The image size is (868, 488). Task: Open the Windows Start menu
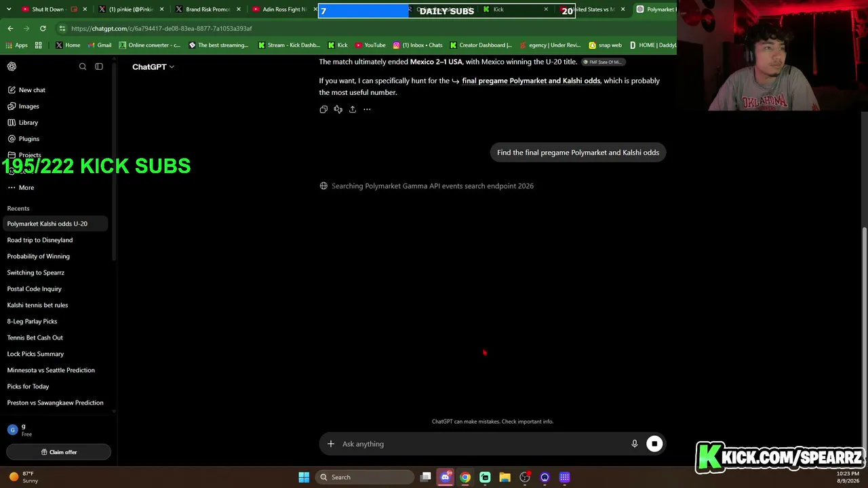pos(304,477)
